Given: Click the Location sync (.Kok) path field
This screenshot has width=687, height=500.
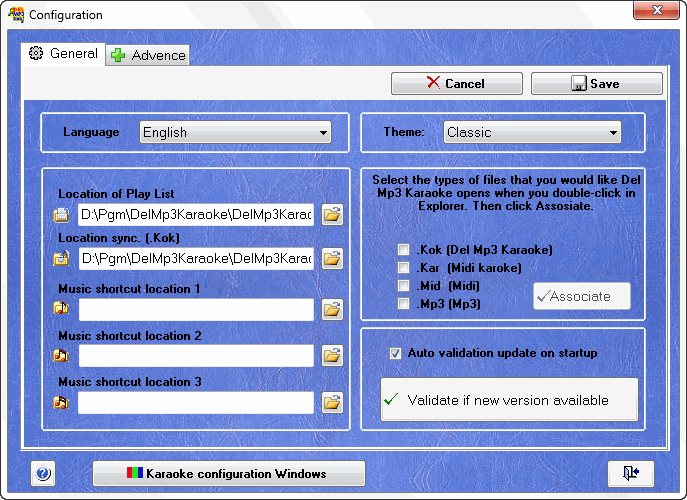Looking at the screenshot, I should pyautogui.click(x=196, y=259).
